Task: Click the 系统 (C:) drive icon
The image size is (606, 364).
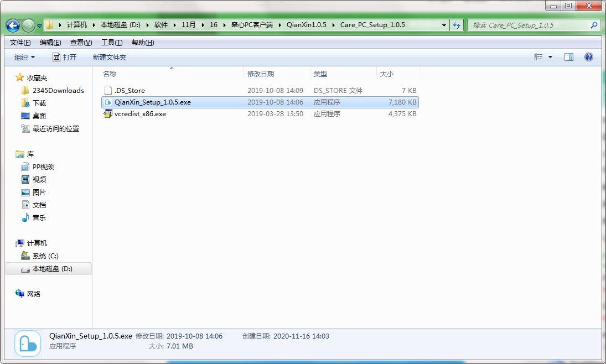Action: (25, 256)
